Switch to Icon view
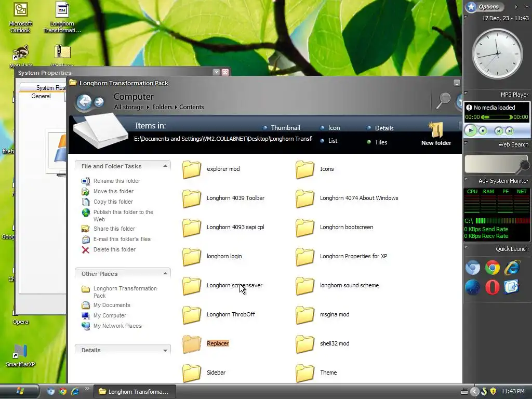 click(x=330, y=128)
